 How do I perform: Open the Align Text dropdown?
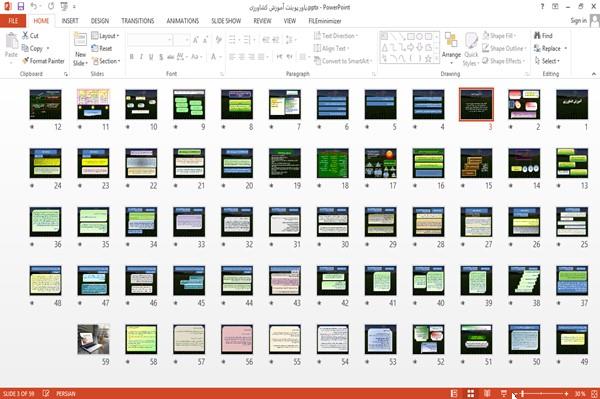[331, 48]
